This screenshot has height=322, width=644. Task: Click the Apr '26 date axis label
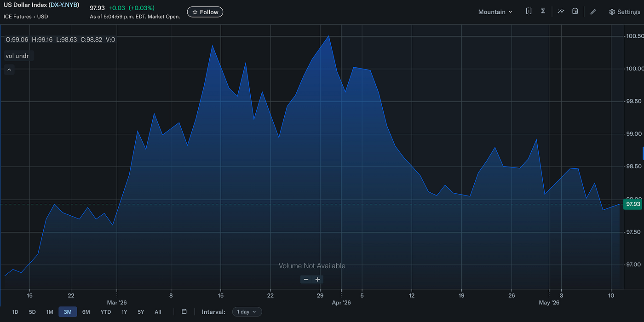[341, 303]
